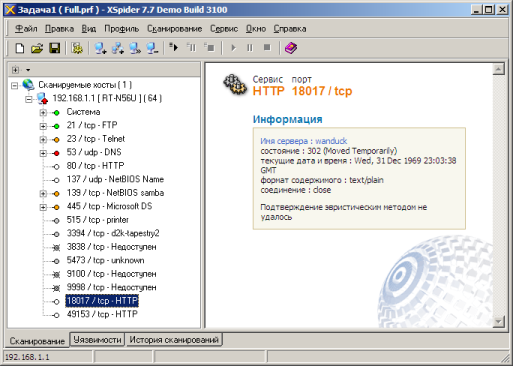Click the HTTP service gears icon
Screen dimensions: 513x366
click(235, 85)
